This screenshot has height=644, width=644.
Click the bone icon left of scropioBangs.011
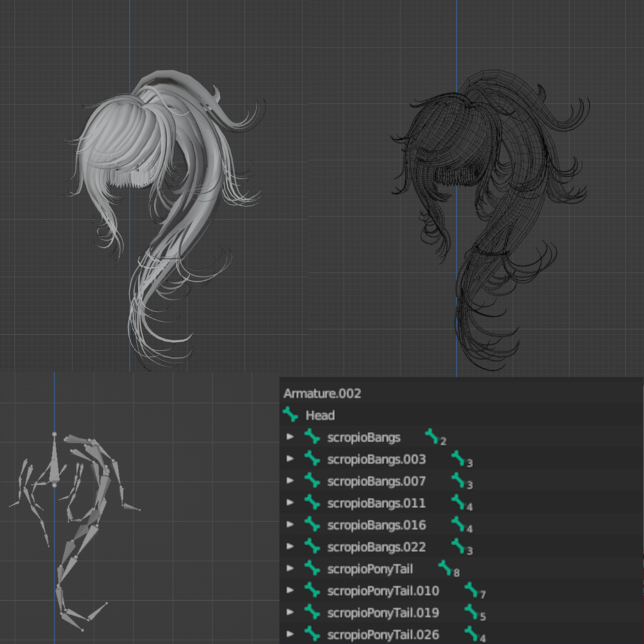312,502
